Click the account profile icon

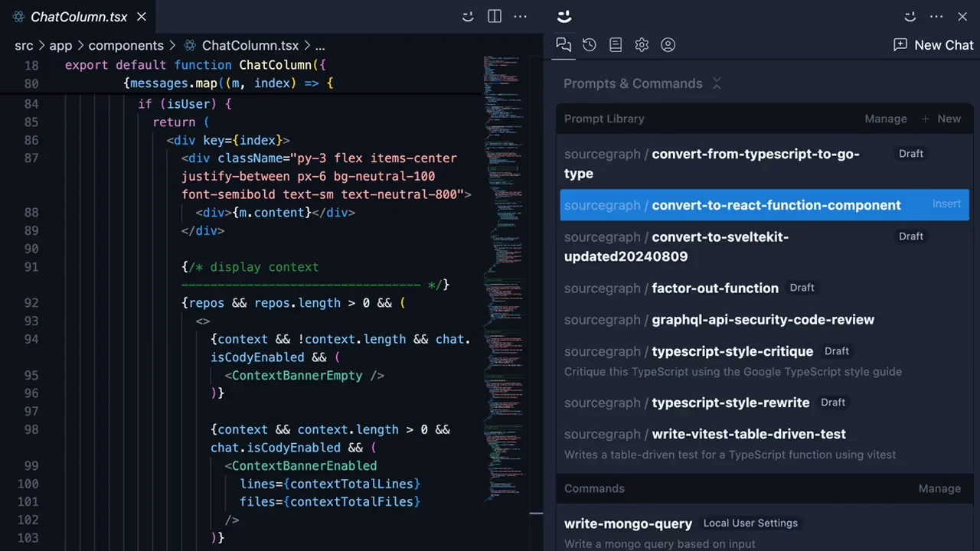pos(668,44)
